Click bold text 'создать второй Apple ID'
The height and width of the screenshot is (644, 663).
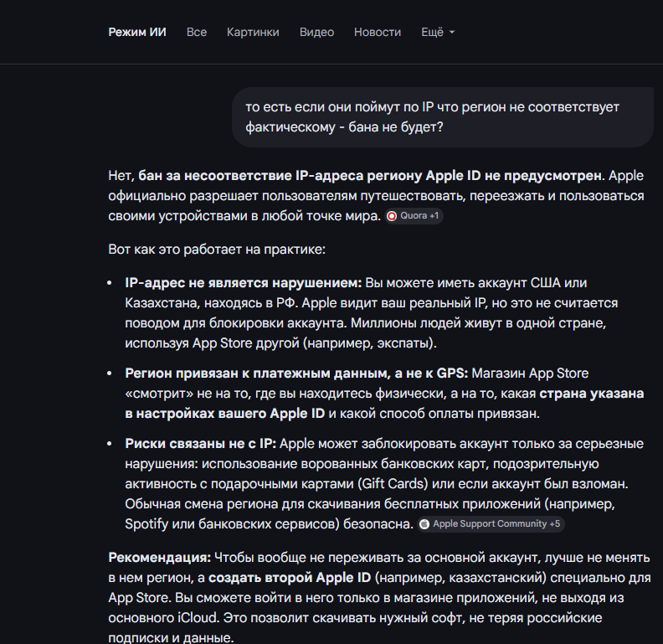[290, 578]
